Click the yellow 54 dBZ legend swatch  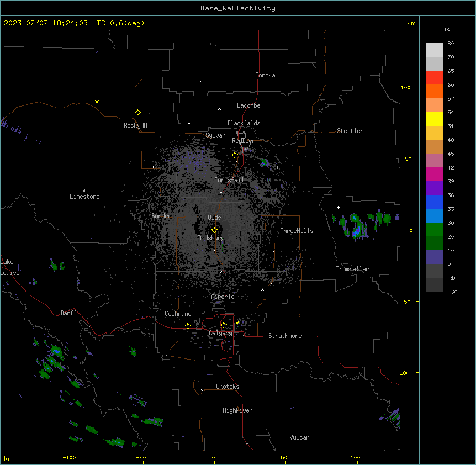coord(434,119)
